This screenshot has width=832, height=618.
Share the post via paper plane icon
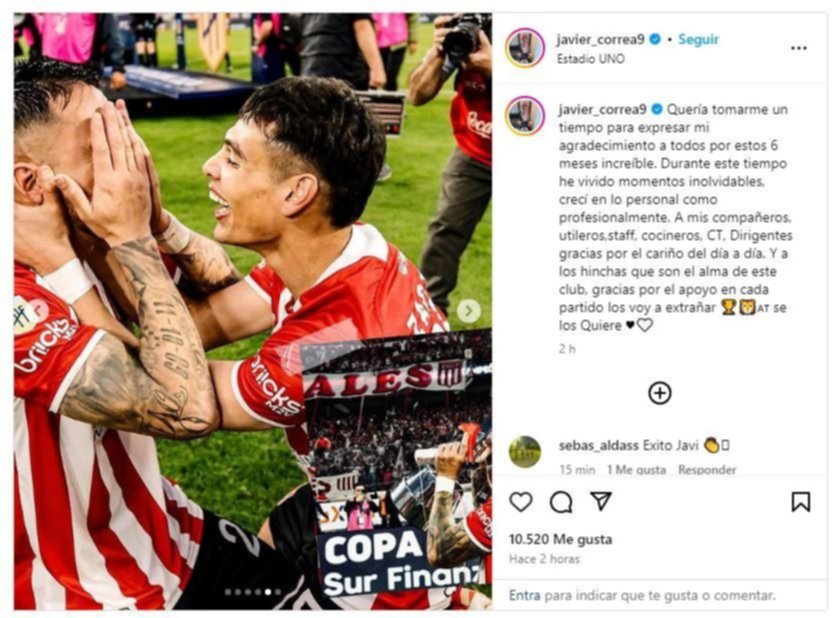[601, 501]
